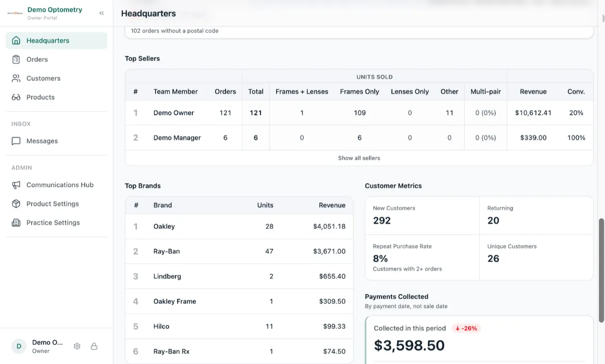Click the Hilco brand name

pyautogui.click(x=161, y=327)
